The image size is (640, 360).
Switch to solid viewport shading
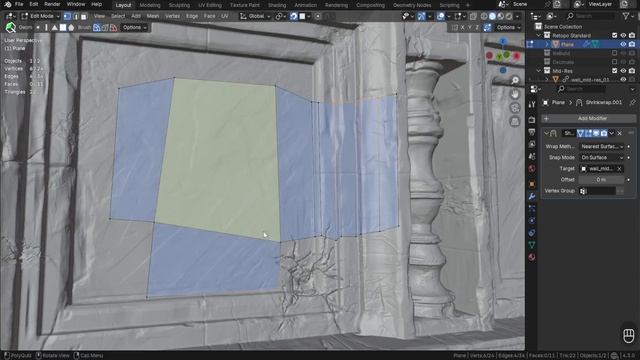point(492,16)
